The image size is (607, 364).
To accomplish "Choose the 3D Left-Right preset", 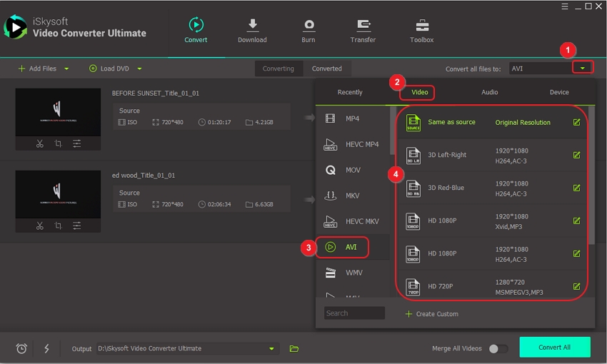I will click(493, 155).
